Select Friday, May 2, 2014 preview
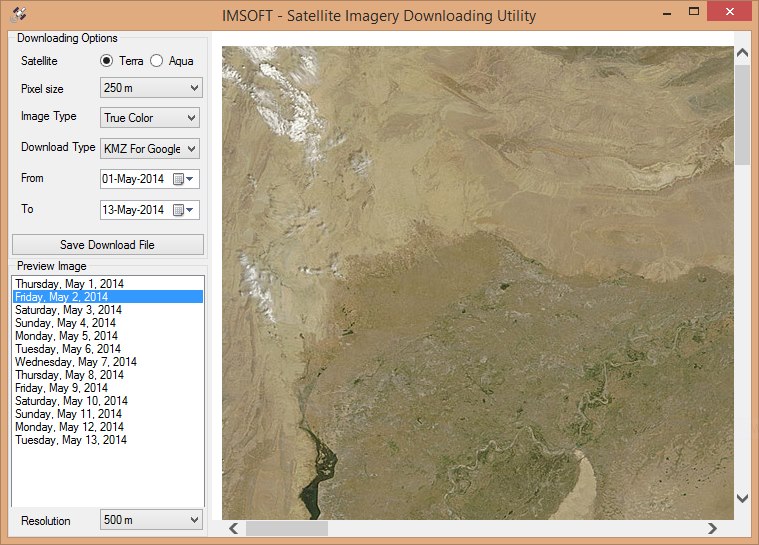 (x=107, y=297)
